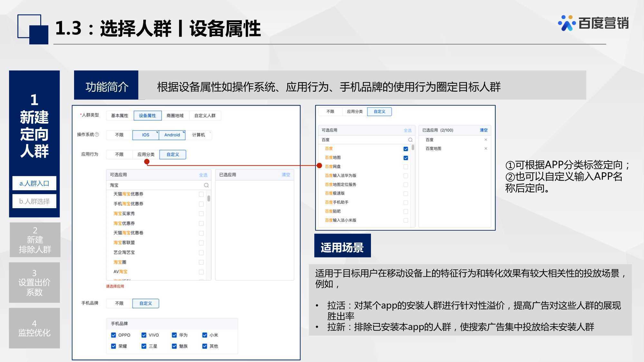
Task: Click the scrollbar of the 淘宝 app list
Action: point(209,198)
